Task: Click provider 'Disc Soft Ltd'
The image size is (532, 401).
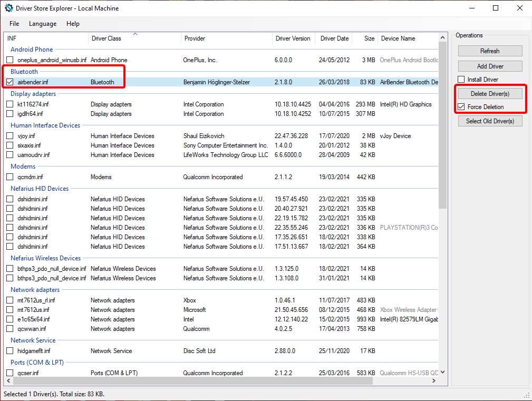Action: click(x=199, y=351)
